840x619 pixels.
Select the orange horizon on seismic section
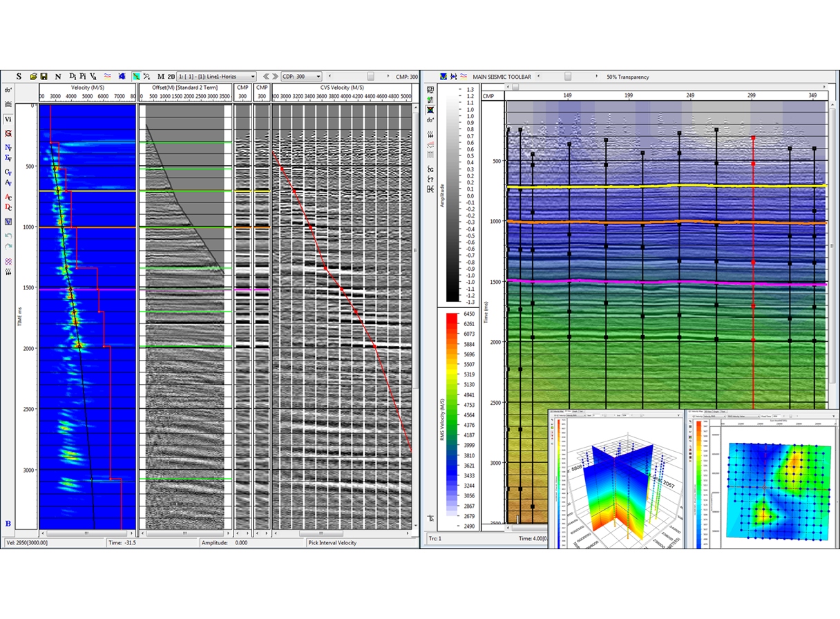[666, 222]
